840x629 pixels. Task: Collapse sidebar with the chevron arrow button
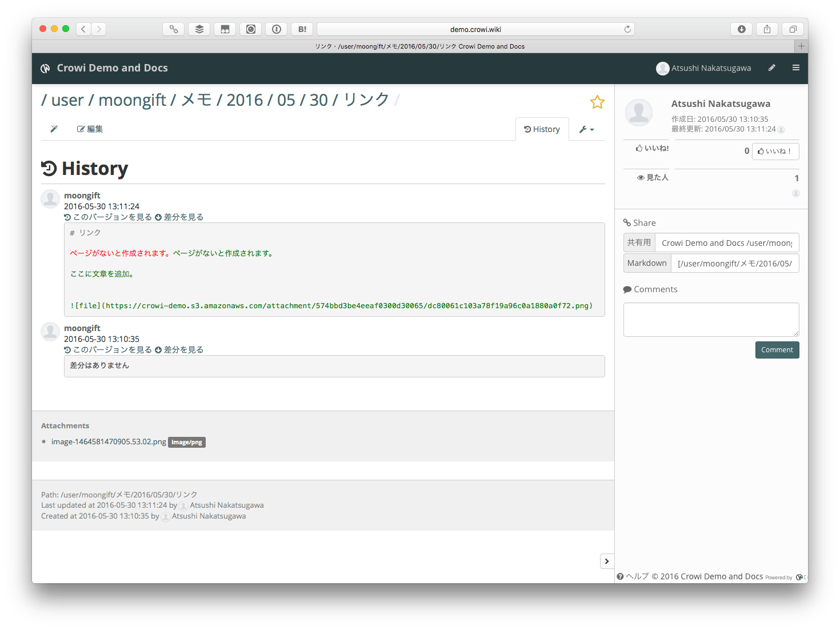(x=606, y=562)
